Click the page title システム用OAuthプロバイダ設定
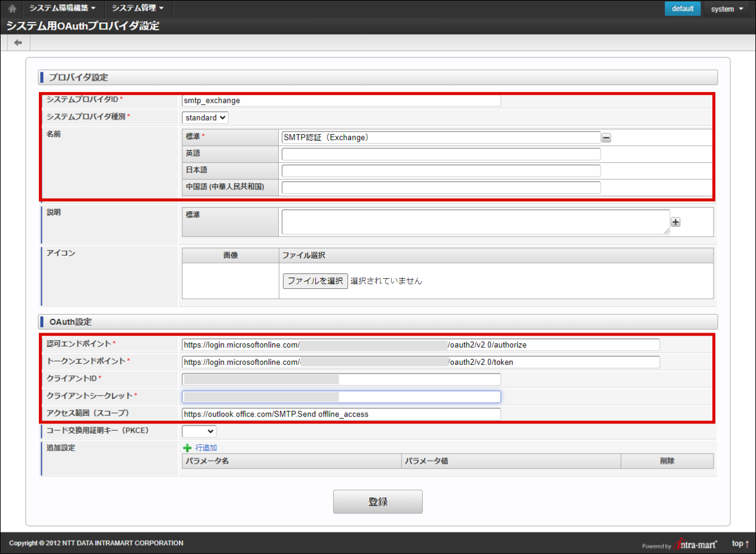756x554 pixels. [83, 26]
